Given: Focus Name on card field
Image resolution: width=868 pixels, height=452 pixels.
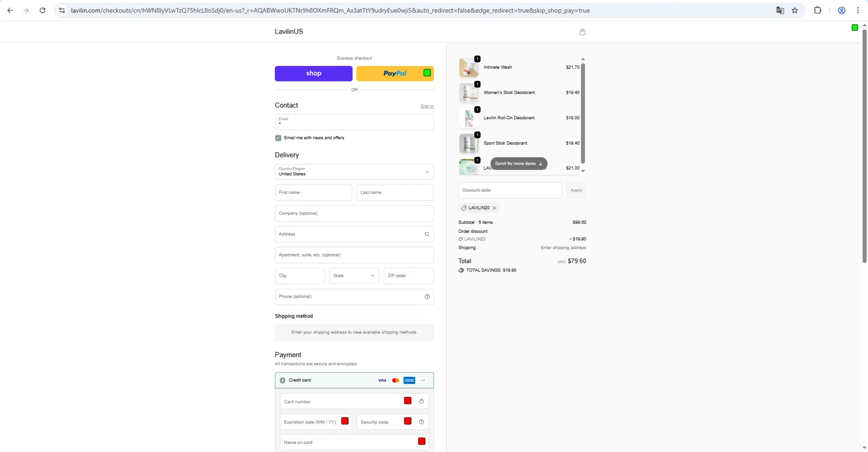Looking at the screenshot, I should (x=354, y=443).
